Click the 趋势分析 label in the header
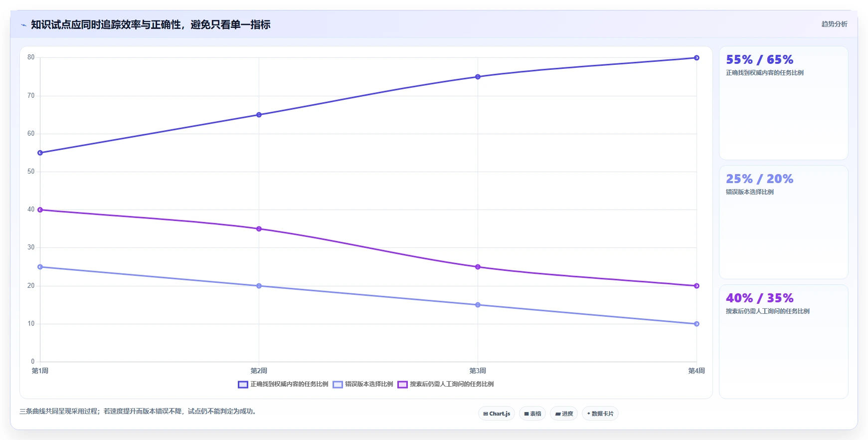The width and height of the screenshot is (868, 440). point(834,24)
